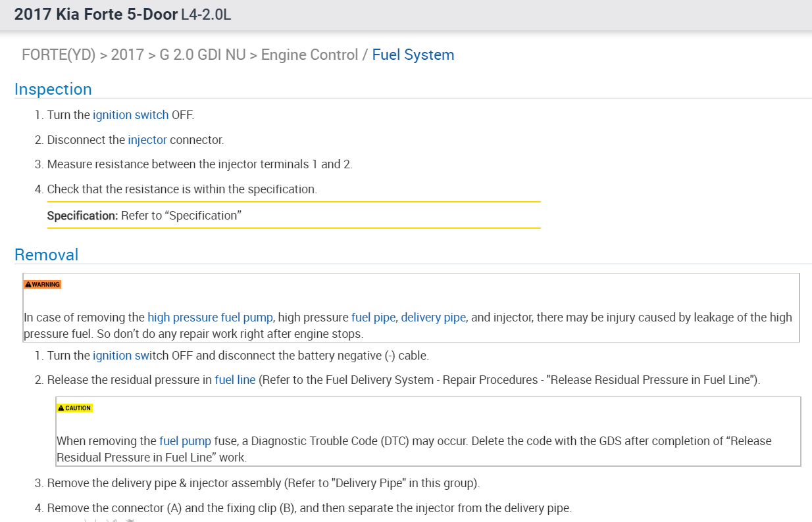Select the Inspection section heading
Screen dimensions: 812x522
point(53,89)
